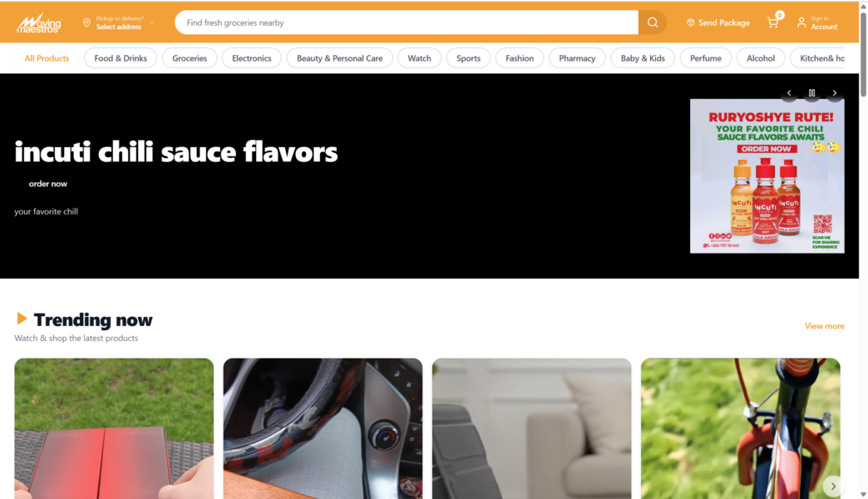Click the Moving Maestros logo
This screenshot has width=868, height=499.
tap(39, 22)
